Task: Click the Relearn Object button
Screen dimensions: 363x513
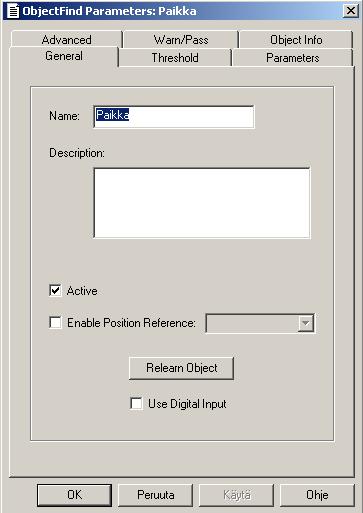Action: tap(181, 368)
